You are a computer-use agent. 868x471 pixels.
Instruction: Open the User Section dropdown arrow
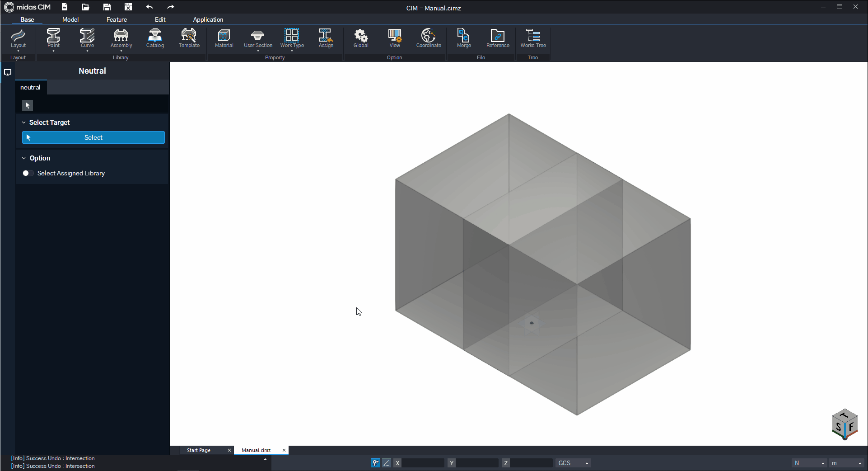click(258, 51)
